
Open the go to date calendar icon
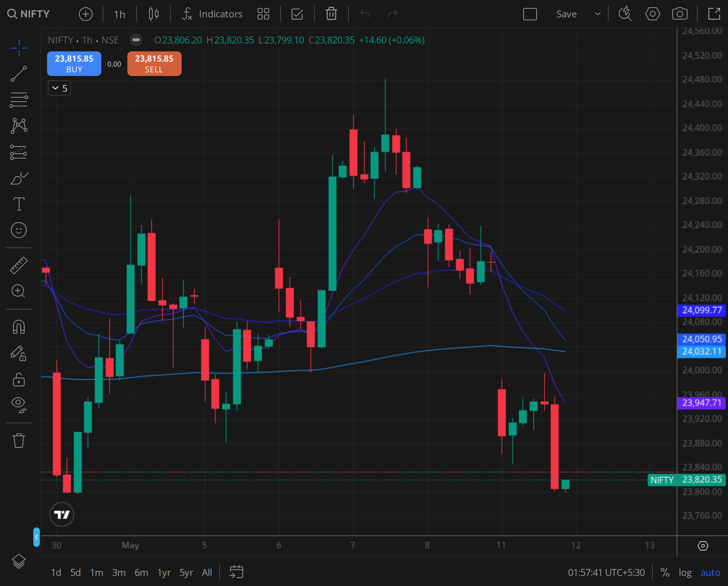click(x=236, y=572)
